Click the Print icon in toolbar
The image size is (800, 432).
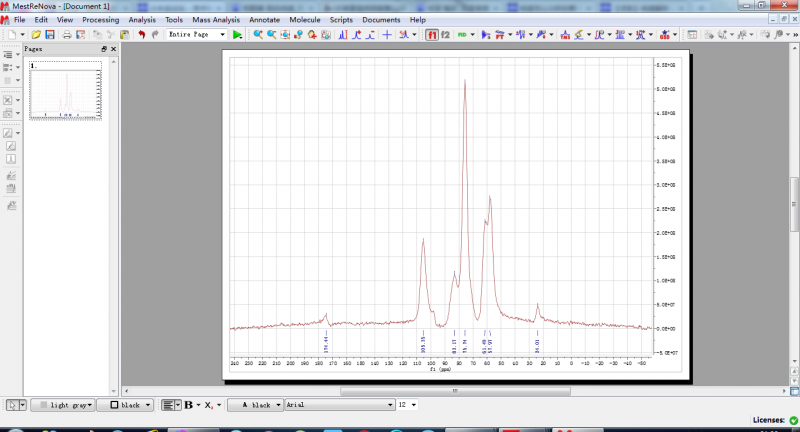[x=67, y=35]
